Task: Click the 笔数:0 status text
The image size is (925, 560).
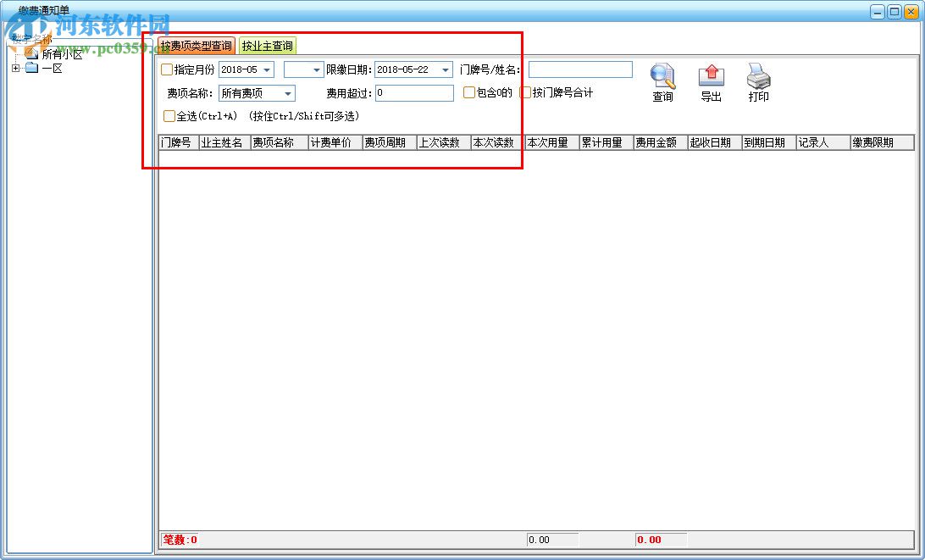Action: coord(180,540)
